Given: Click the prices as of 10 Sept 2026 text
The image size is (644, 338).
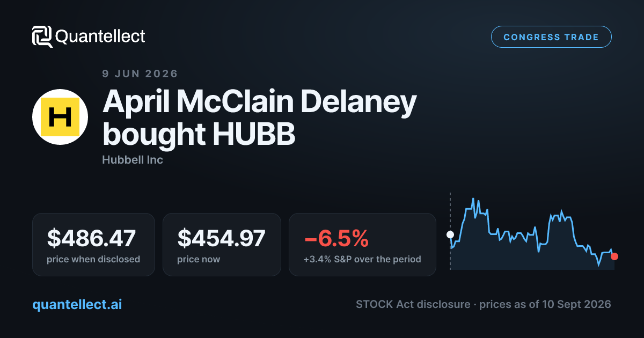Looking at the screenshot, I should coord(545,304).
